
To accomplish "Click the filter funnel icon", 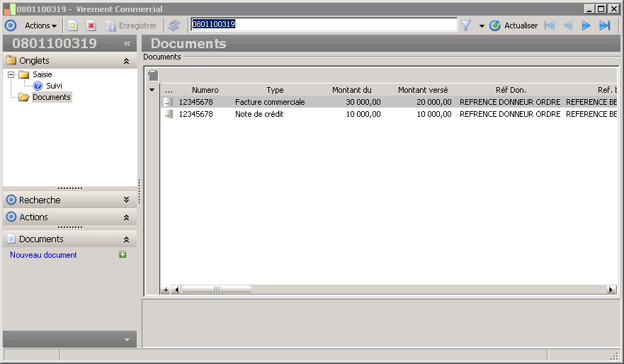I will (x=466, y=25).
